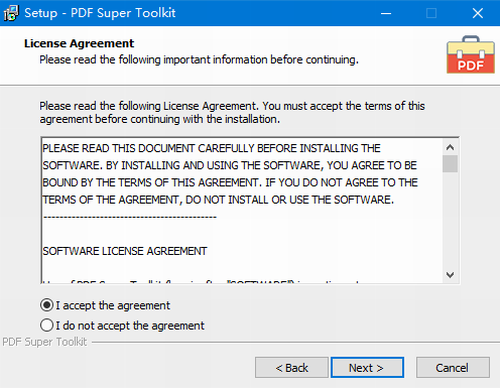Screen dimensions: 500x388
Task: Select the 'I do not accept the agreement' radio button
Action: tap(47, 325)
